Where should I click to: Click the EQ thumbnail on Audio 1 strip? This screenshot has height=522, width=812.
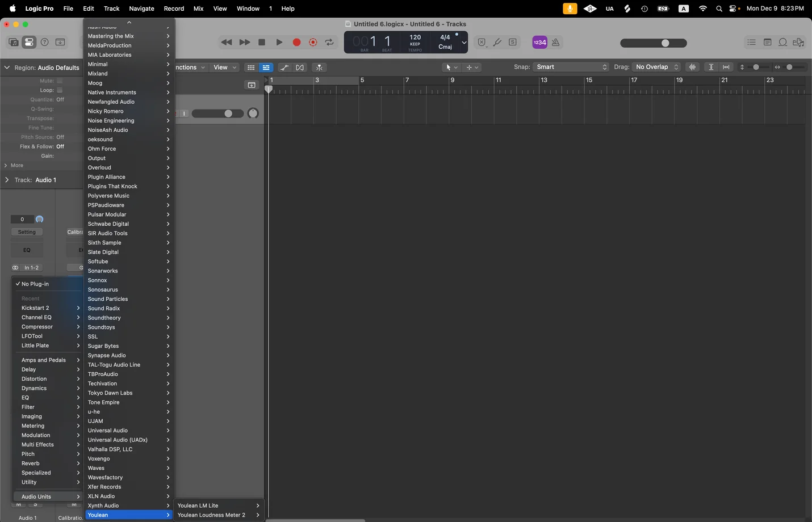(x=27, y=250)
